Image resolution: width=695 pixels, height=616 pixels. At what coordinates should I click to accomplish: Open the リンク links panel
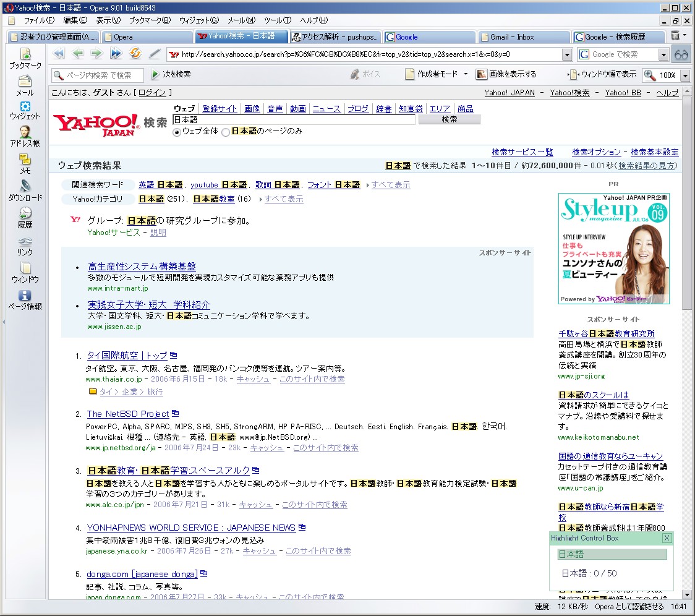pos(25,246)
